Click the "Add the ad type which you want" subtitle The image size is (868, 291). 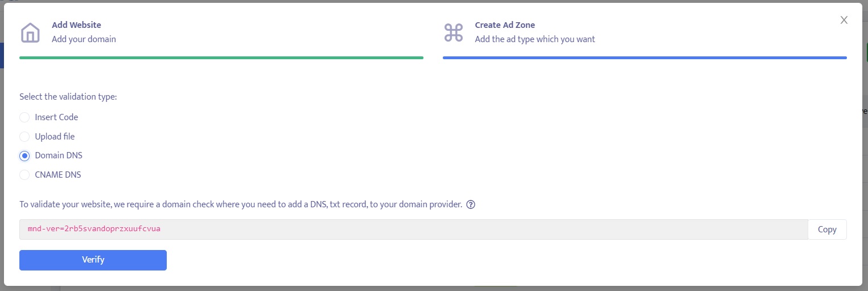(x=535, y=39)
